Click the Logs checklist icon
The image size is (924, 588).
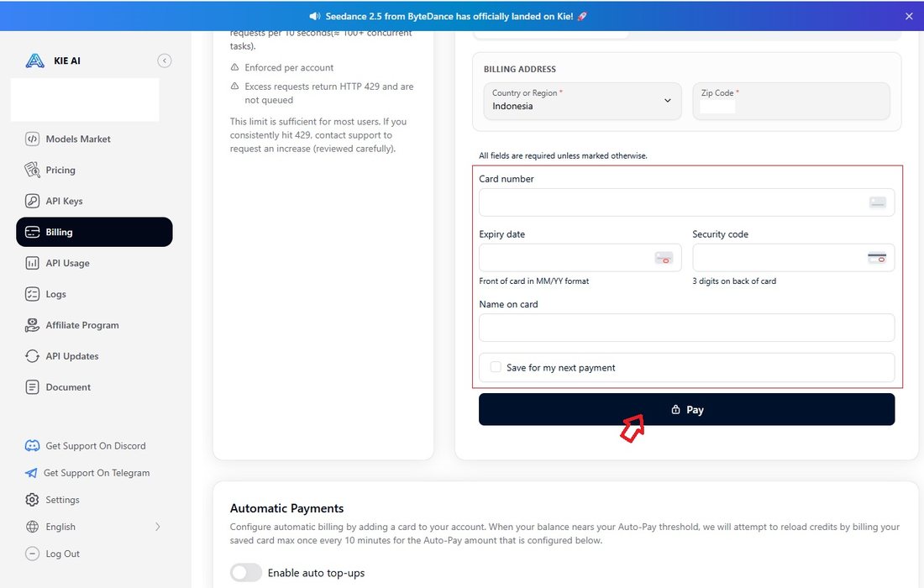click(32, 294)
